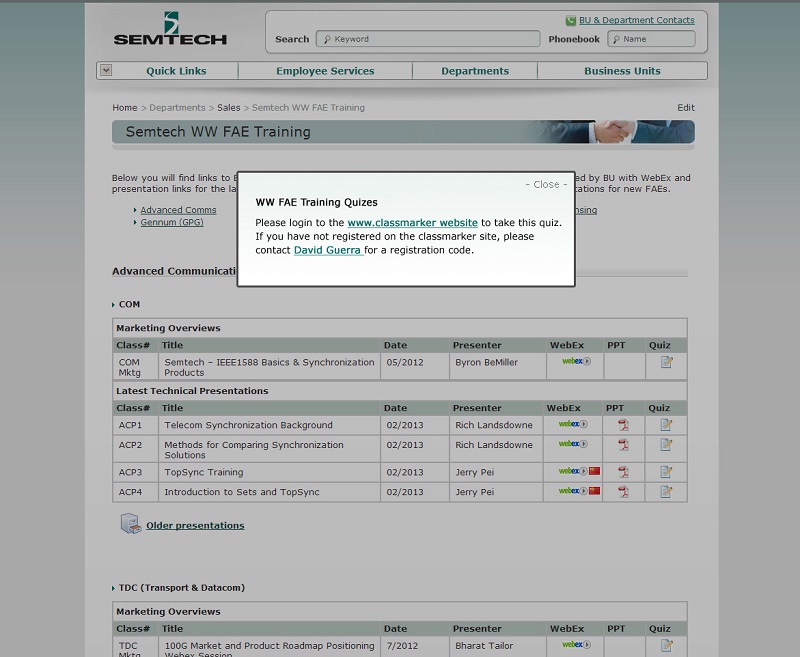800x657 pixels.
Task: Click the Edit page link
Action: [686, 108]
